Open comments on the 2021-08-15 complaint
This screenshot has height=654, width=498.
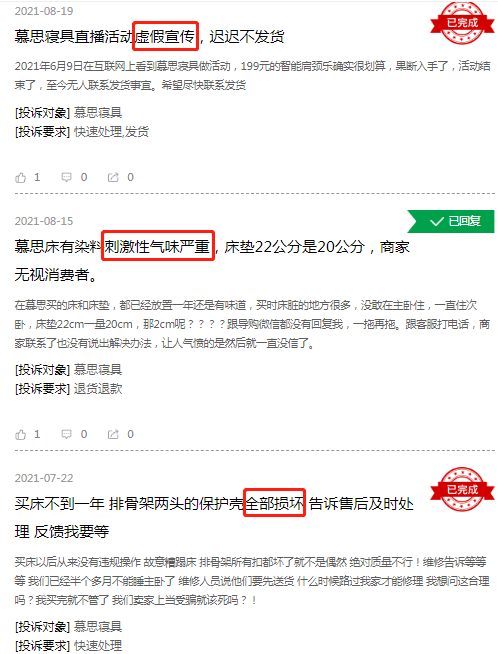click(66, 434)
